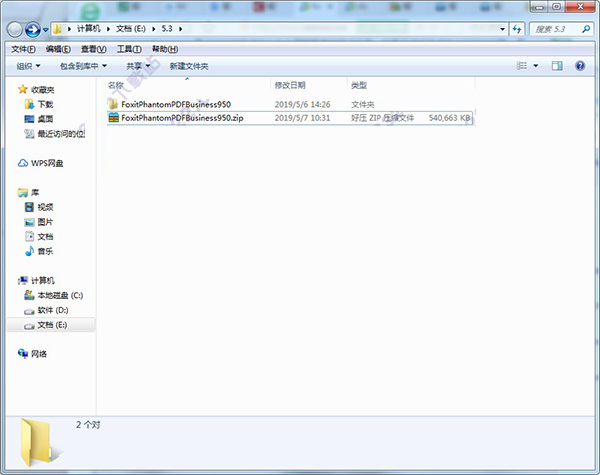Open the 文档 library
Viewport: 600px width, 475px height.
click(x=45, y=237)
